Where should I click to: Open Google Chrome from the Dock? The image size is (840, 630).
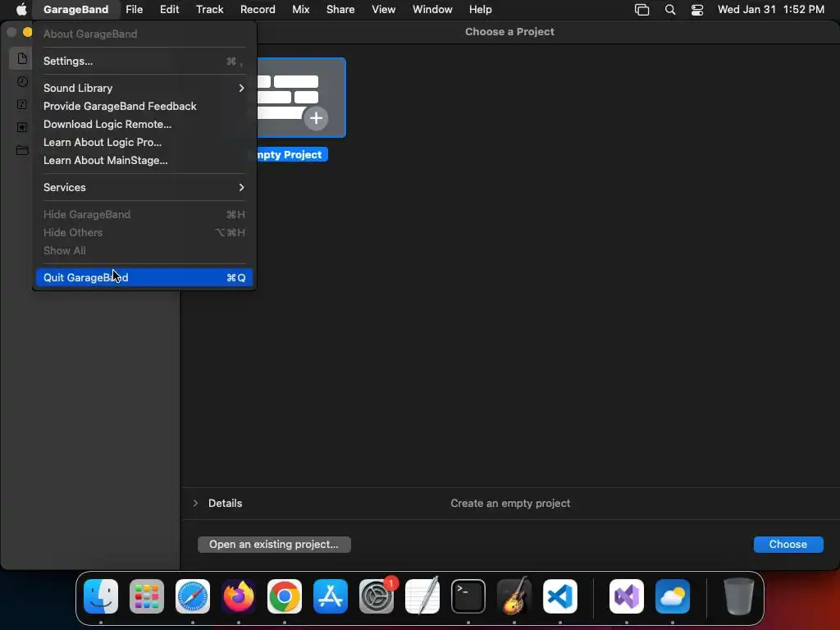285,596
